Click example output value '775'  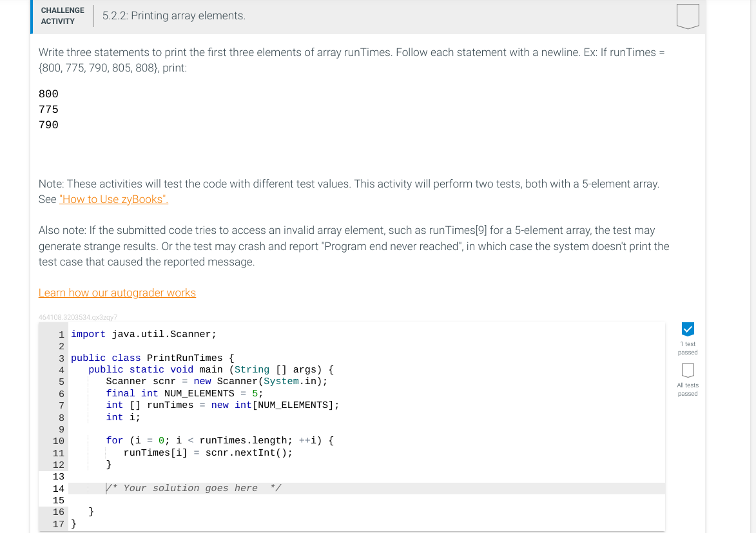(x=48, y=110)
